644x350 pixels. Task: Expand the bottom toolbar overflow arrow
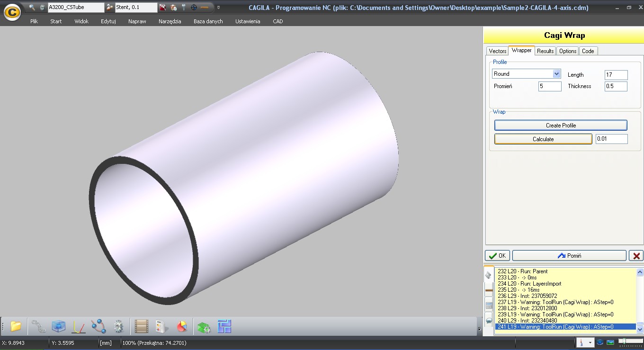click(x=479, y=329)
